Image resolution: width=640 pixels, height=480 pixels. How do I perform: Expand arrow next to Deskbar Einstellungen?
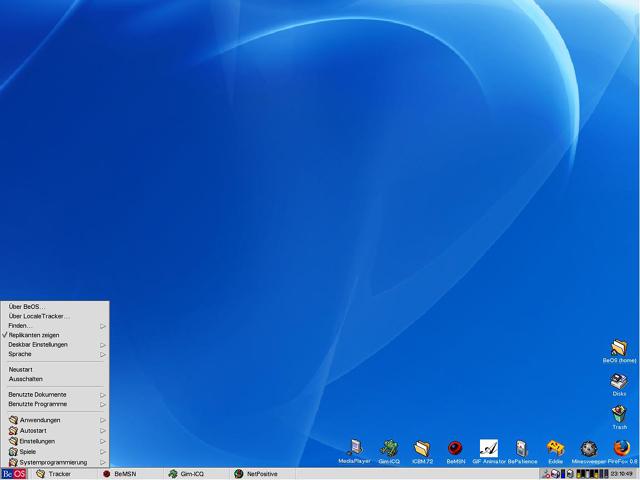(103, 345)
